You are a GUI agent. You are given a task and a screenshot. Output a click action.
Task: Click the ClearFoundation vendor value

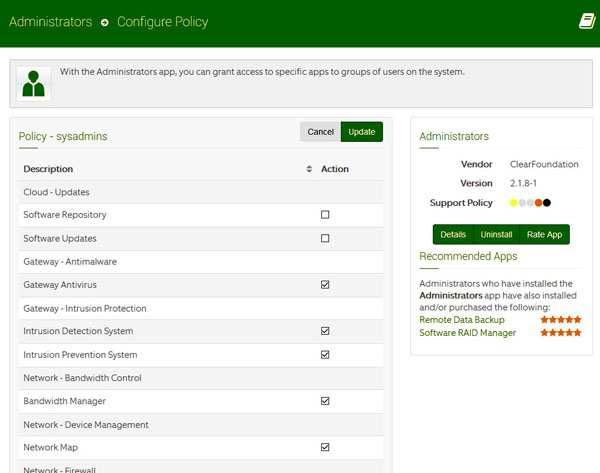coord(544,164)
